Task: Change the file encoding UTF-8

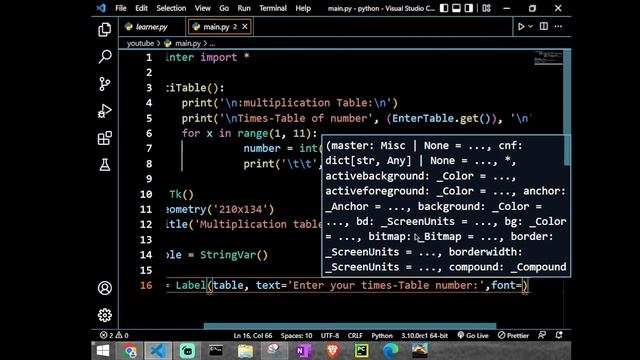Action: (x=330, y=335)
